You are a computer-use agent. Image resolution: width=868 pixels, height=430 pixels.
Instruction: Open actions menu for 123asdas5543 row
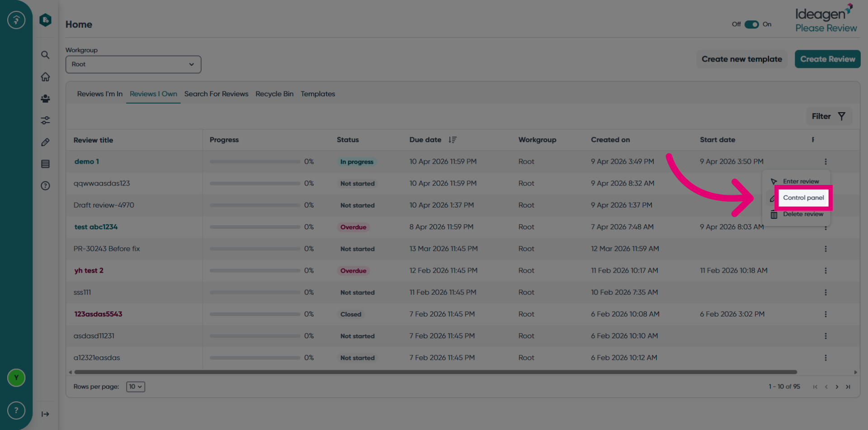click(x=826, y=314)
